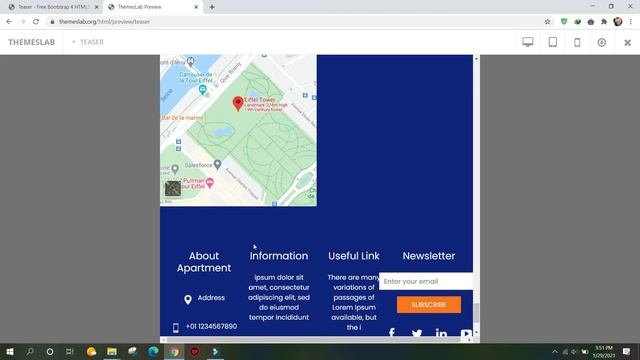The width and height of the screenshot is (640, 360).
Task: Close the ThemesLab Preview tab
Action: click(196, 7)
